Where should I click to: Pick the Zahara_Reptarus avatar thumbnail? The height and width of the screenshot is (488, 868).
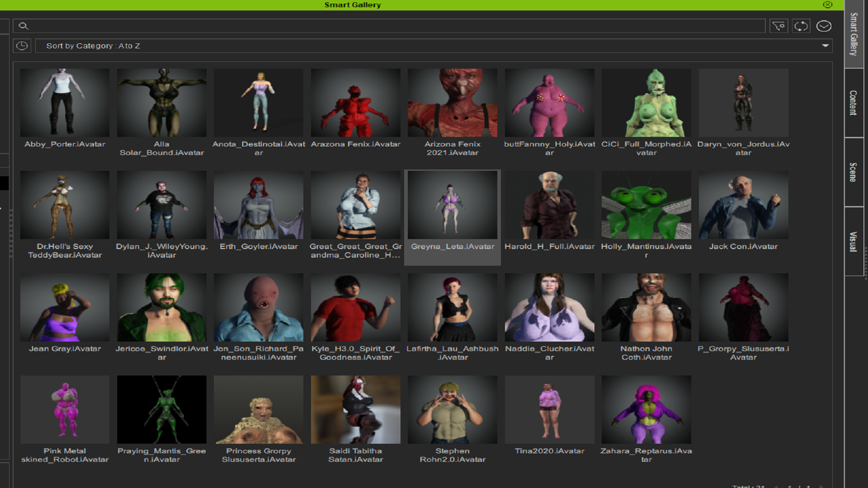(x=646, y=409)
